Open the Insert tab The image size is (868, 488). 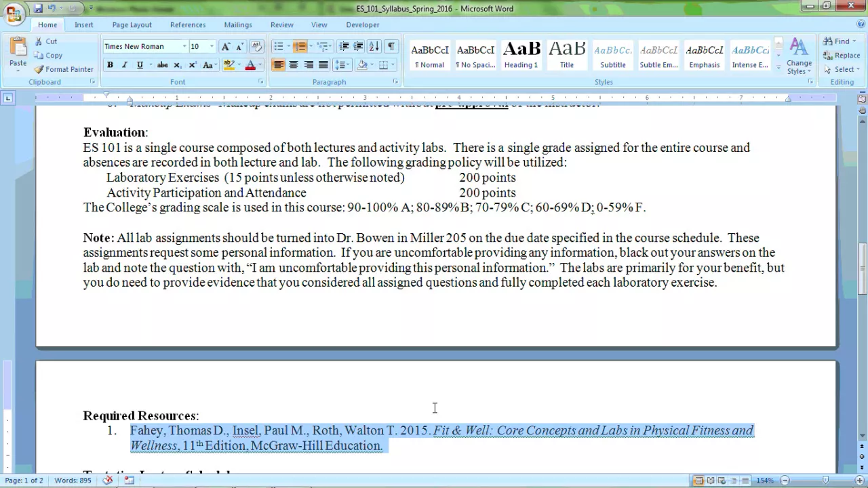[84, 24]
